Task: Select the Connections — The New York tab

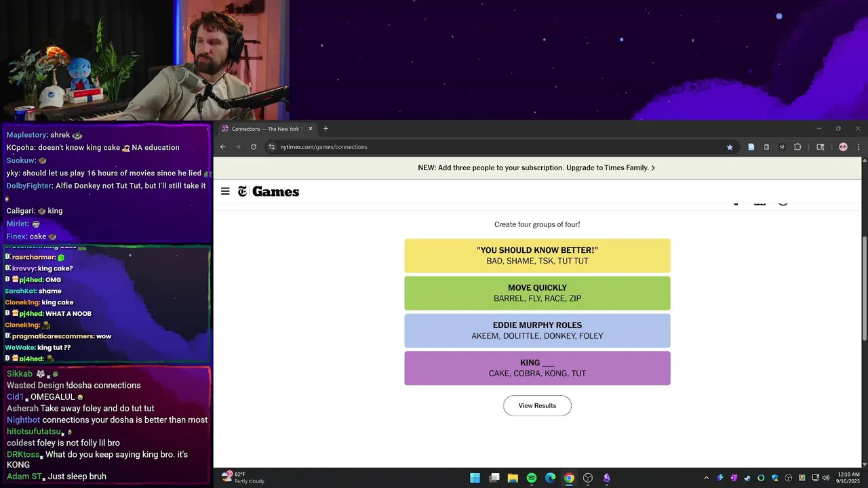Action: pyautogui.click(x=267, y=129)
